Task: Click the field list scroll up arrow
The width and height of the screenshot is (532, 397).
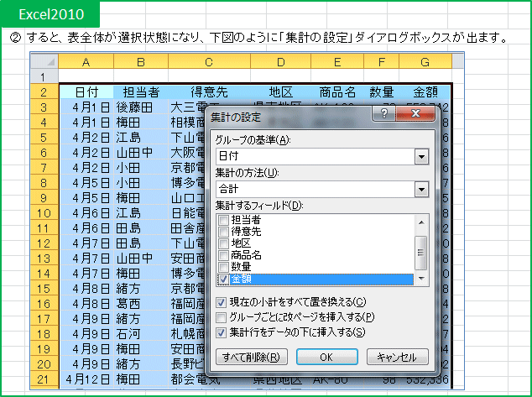Action: [421, 222]
